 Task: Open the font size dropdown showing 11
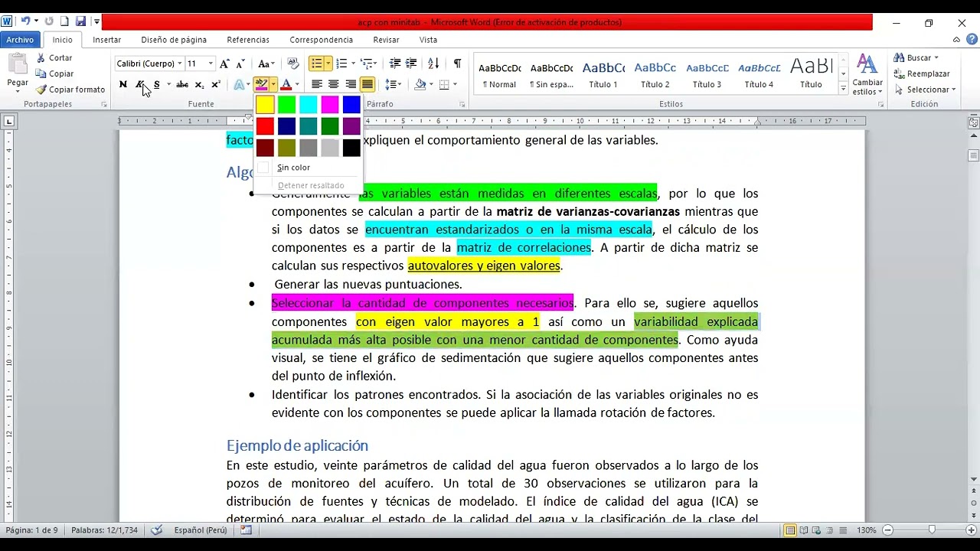point(211,64)
